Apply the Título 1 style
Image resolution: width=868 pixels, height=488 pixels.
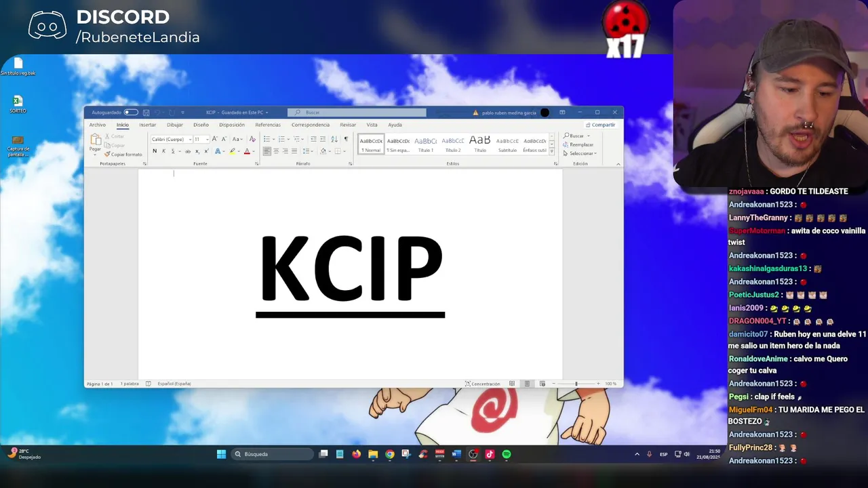tap(426, 144)
